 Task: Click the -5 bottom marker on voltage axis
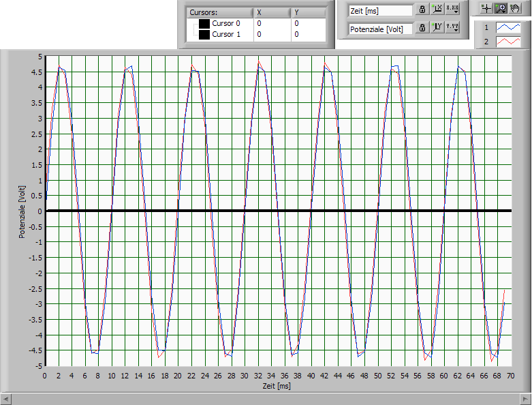pos(38,366)
